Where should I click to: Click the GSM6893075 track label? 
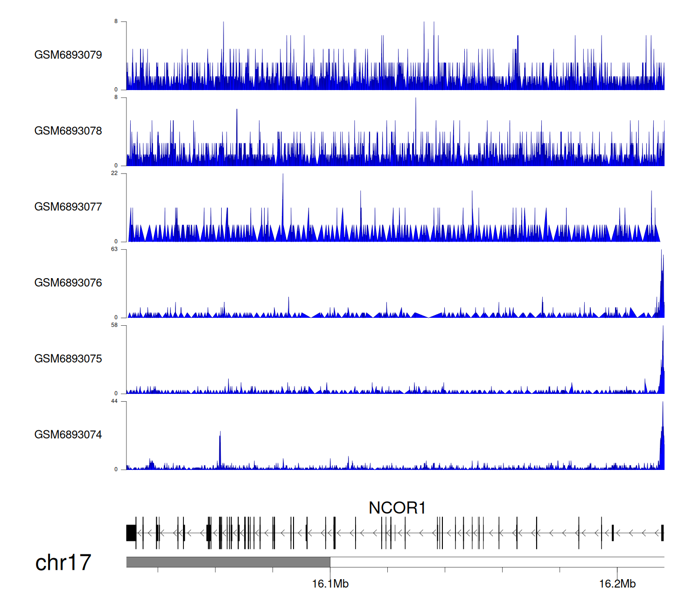(x=68, y=359)
